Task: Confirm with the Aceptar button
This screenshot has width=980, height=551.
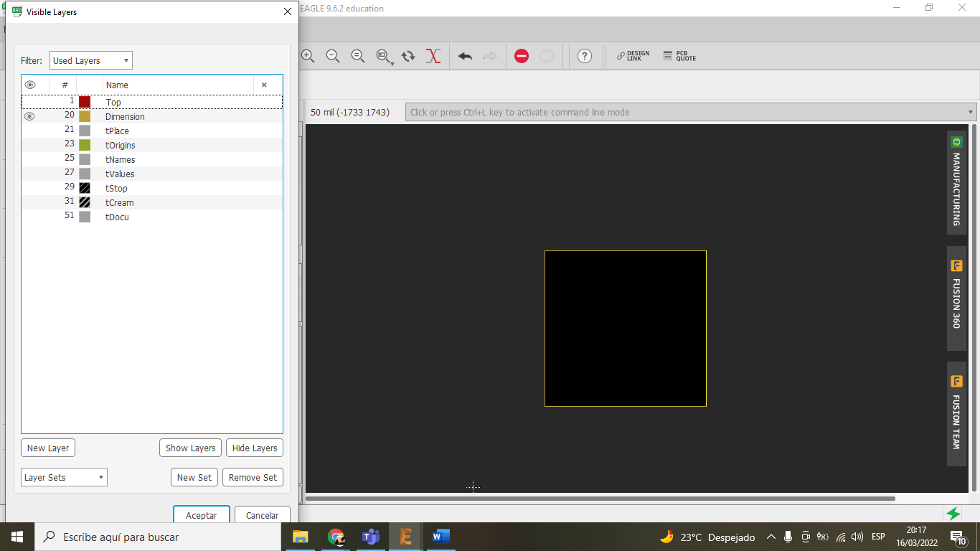Action: click(x=202, y=514)
